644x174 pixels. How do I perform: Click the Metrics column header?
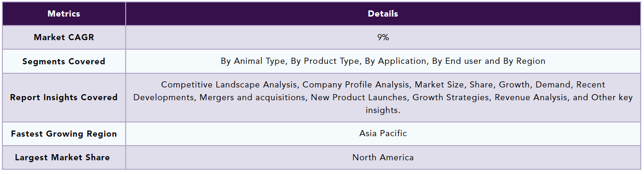click(x=64, y=14)
